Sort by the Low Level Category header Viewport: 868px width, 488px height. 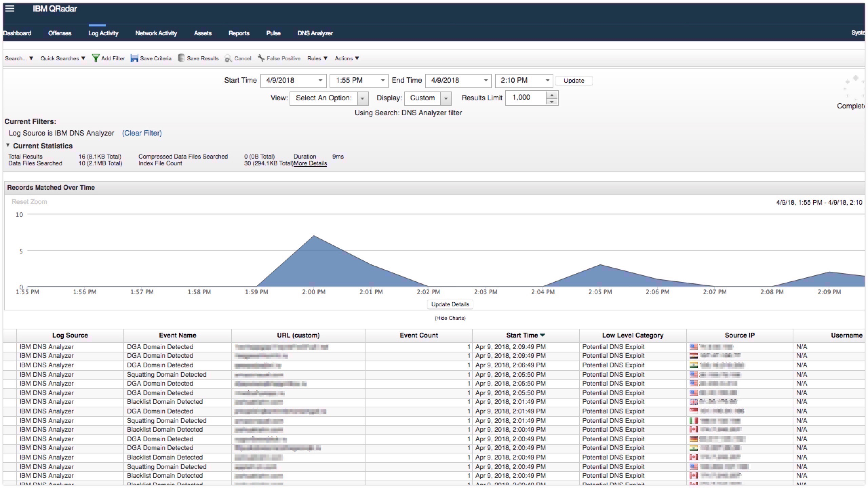tap(633, 335)
